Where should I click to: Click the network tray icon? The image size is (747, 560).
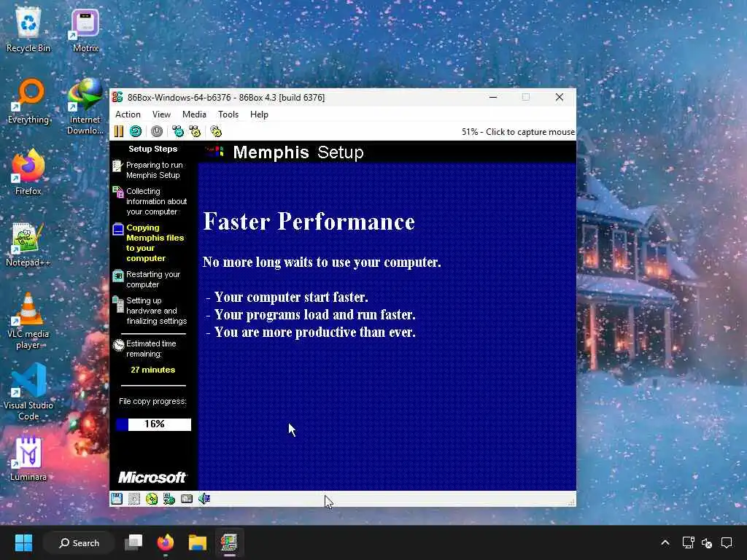[688, 542]
